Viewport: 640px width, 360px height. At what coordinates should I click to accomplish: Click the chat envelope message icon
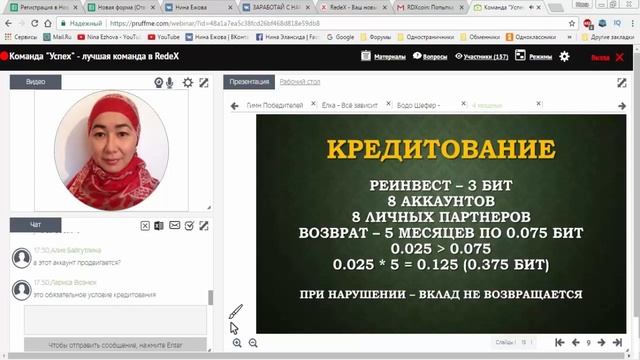coord(175,225)
